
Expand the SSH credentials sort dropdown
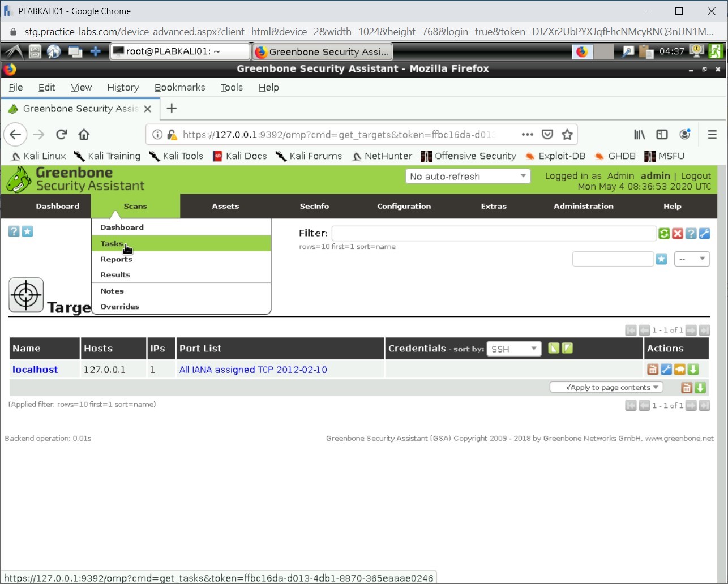point(514,349)
